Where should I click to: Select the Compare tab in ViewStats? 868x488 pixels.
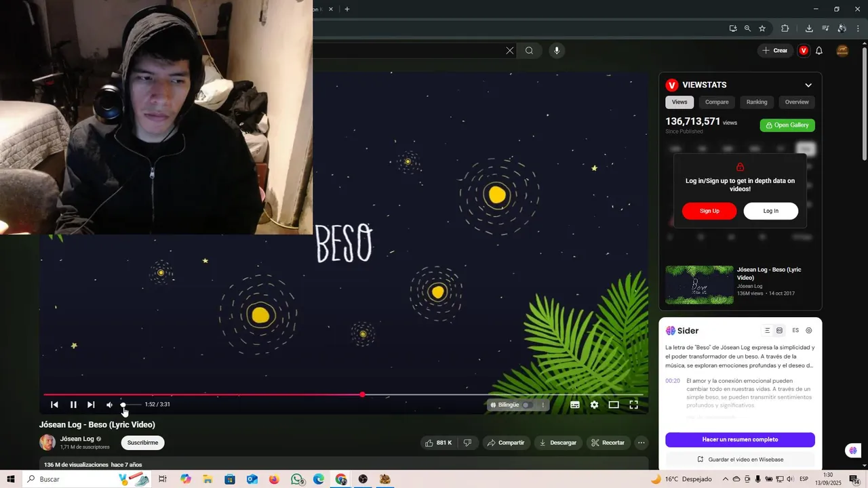(717, 102)
